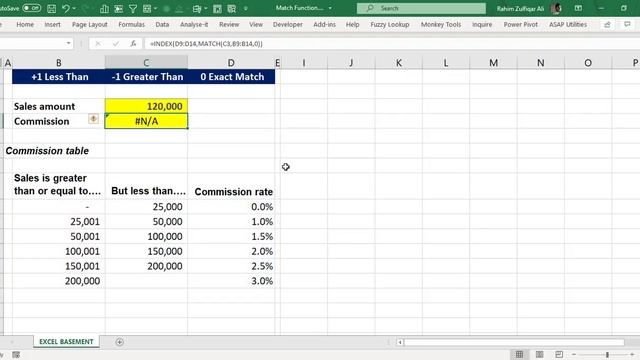This screenshot has width=640, height=360.
Task: Click the '+1 Less Than' header cell
Action: (58, 77)
